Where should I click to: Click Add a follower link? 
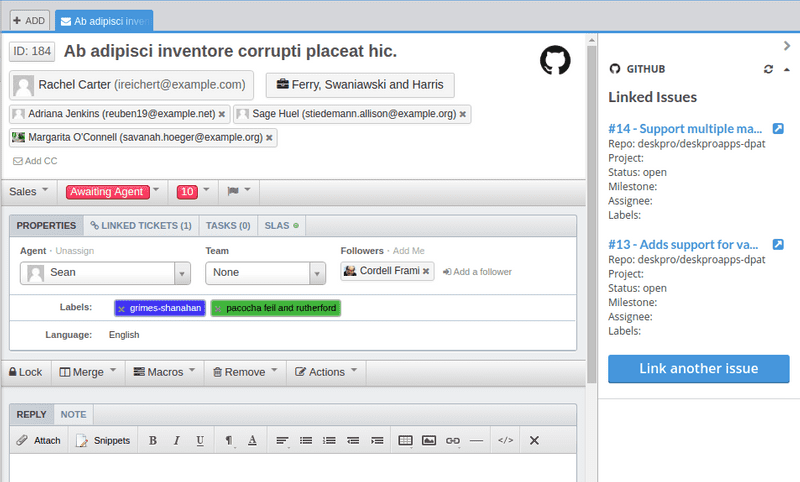pyautogui.click(x=477, y=272)
